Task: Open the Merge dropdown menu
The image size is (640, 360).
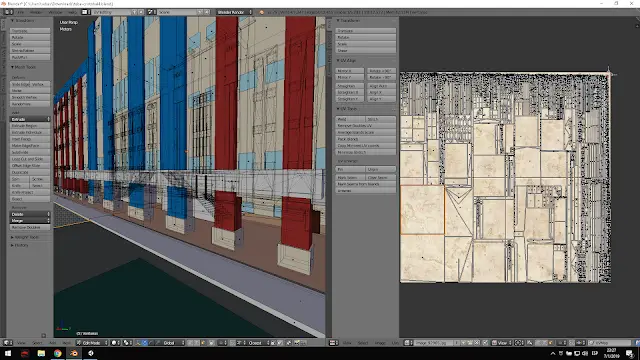Action: point(30,220)
